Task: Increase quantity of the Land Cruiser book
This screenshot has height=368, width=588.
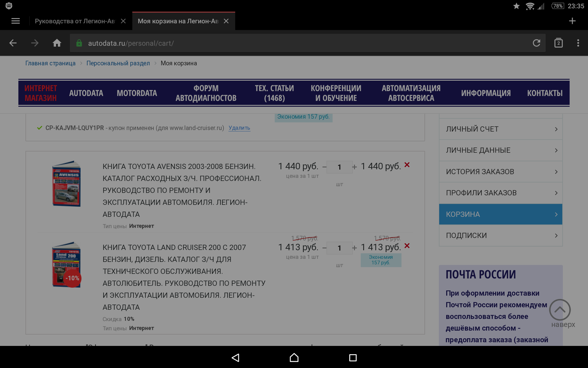Action: pos(354,248)
